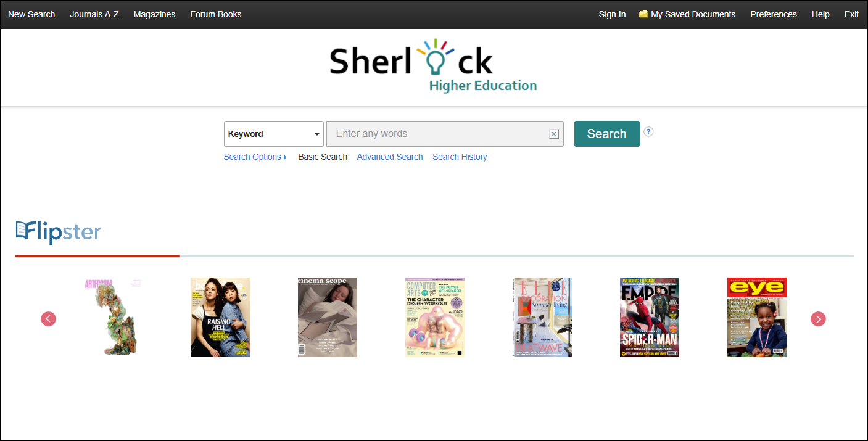Open the Keyword search field dropdown
The height and width of the screenshot is (441, 868).
click(x=273, y=134)
